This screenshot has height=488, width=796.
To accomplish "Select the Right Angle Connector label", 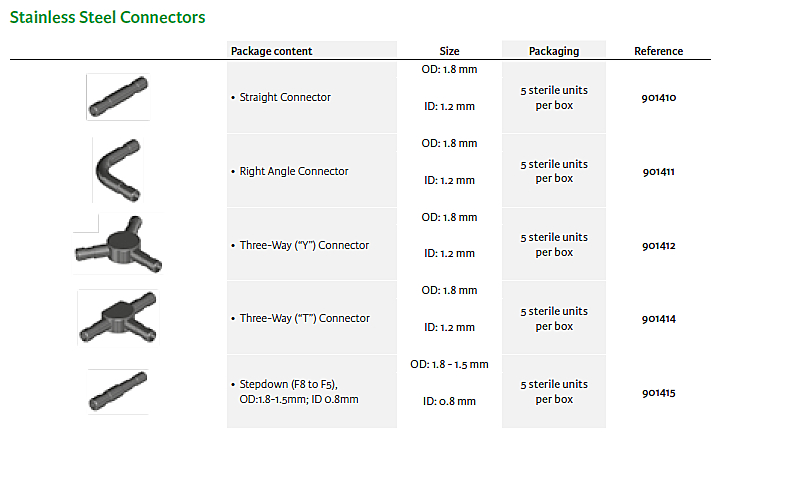I will pyautogui.click(x=294, y=171).
